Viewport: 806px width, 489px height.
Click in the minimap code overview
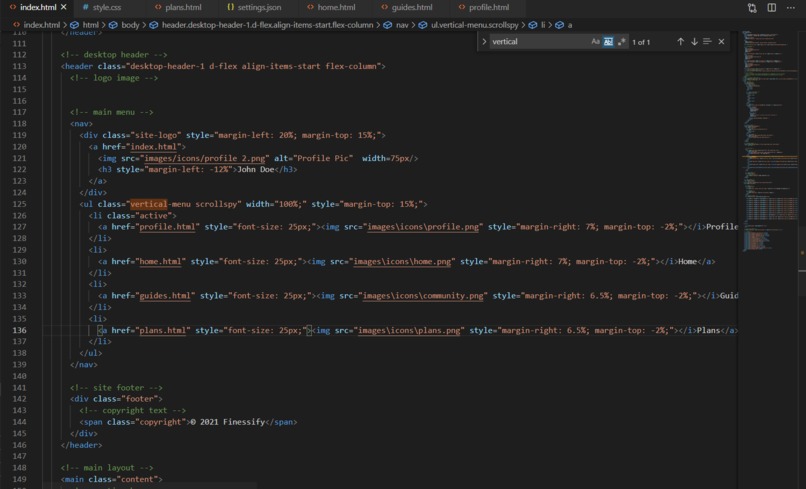[x=769, y=140]
